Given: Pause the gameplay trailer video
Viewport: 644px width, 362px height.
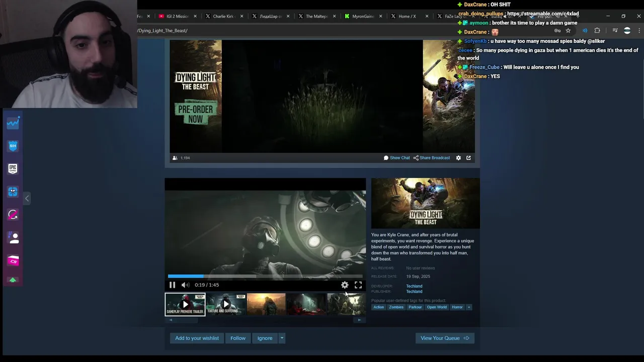Looking at the screenshot, I should pyautogui.click(x=172, y=285).
